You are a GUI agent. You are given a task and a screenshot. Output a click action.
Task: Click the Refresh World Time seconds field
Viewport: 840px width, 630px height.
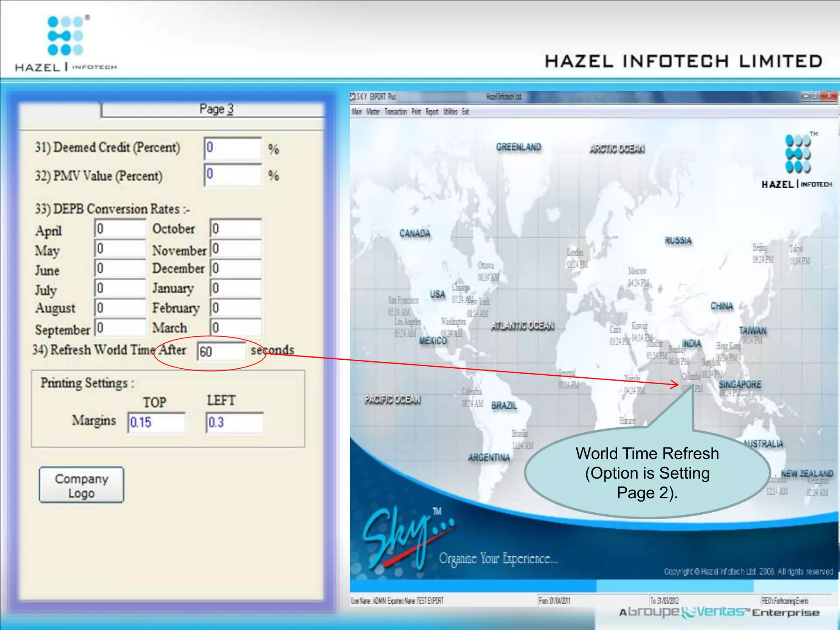221,352
